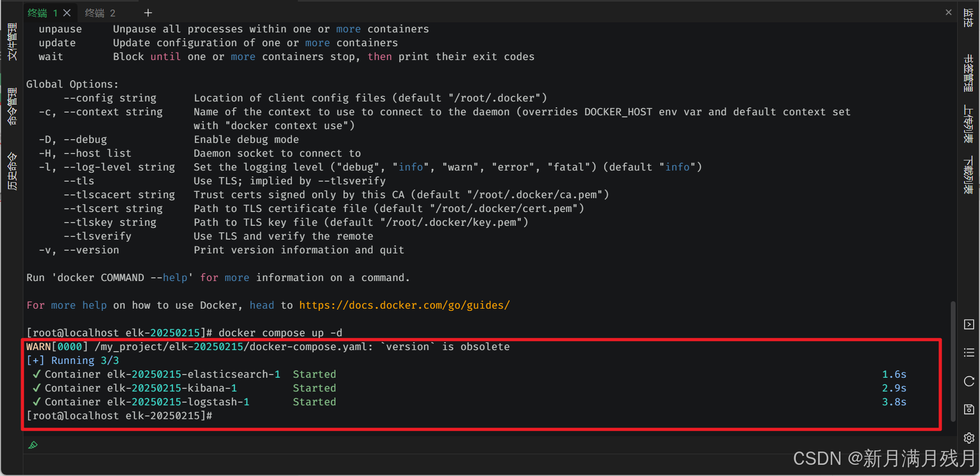980x476 pixels.
Task: Switch to the 终端 2 tab
Action: pos(100,13)
